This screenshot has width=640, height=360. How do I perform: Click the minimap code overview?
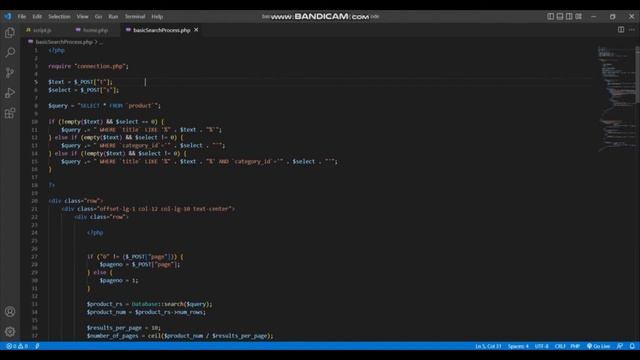point(616,98)
